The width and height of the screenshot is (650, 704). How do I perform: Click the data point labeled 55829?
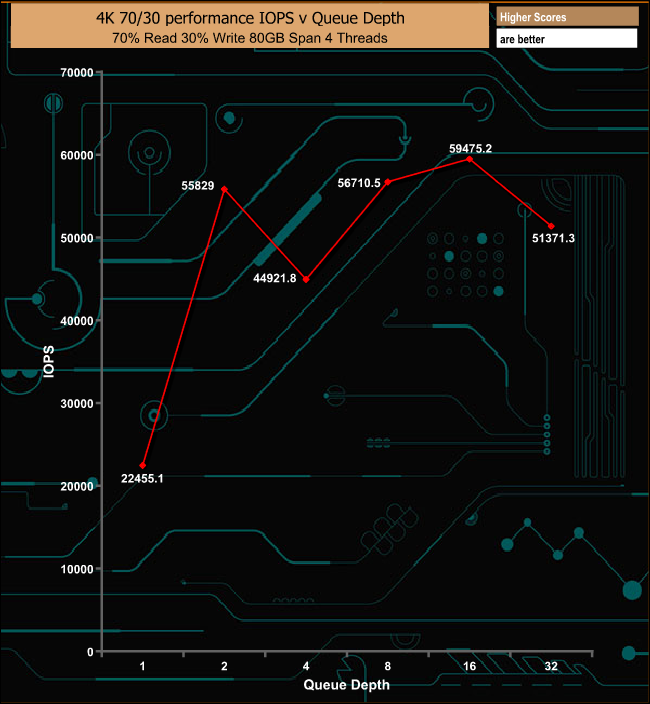point(224,189)
